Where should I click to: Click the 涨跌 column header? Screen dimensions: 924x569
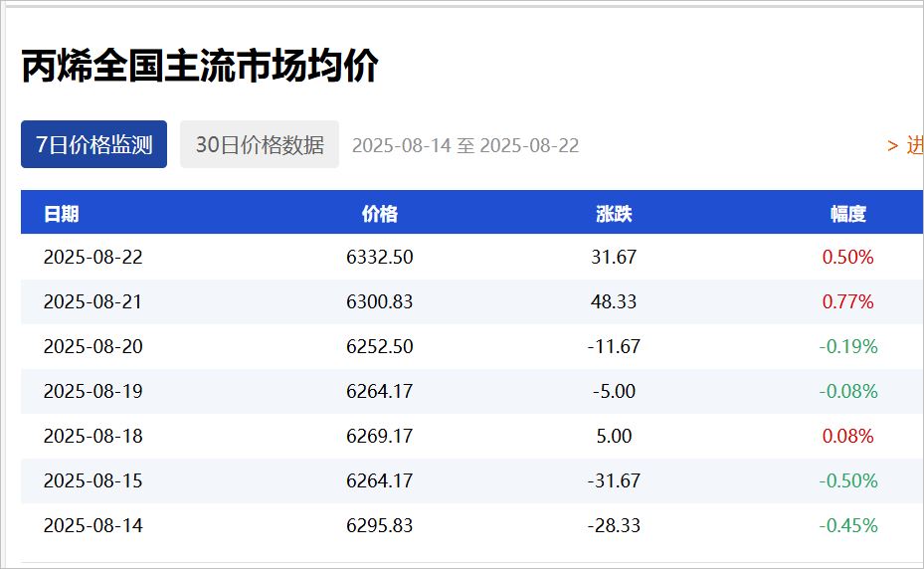(x=614, y=214)
